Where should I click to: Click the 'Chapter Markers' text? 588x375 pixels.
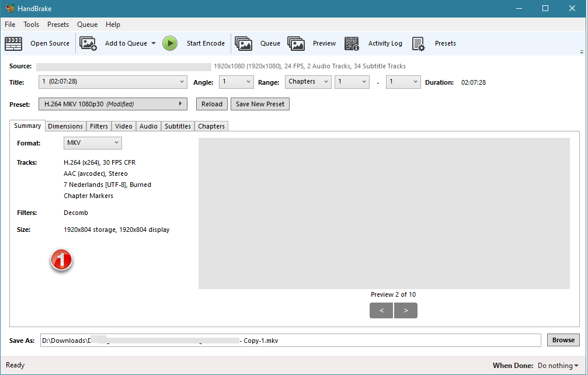point(89,196)
